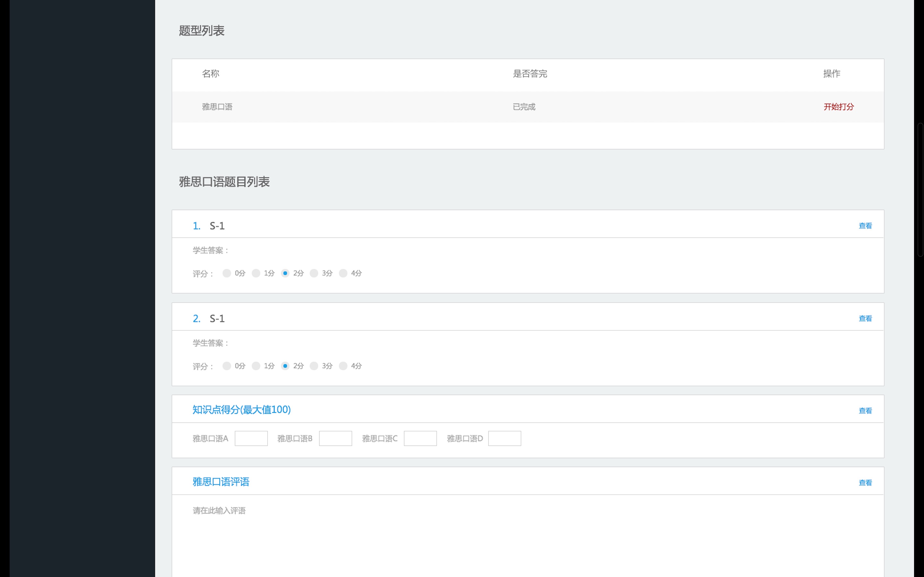The image size is (924, 577).
Task: Select 3分 for question 1
Action: pyautogui.click(x=314, y=273)
